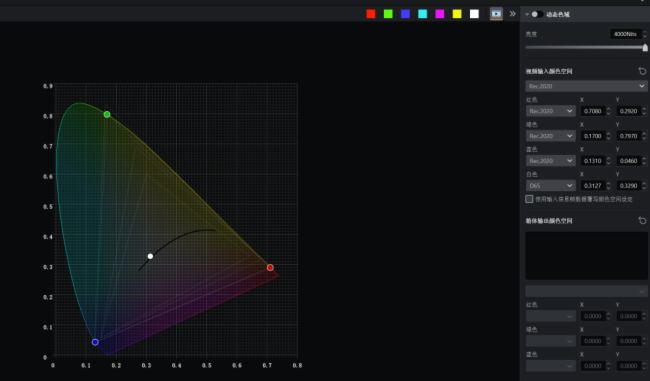Expand the toolbar overflow double-chevron
650x381 pixels.
click(x=513, y=14)
